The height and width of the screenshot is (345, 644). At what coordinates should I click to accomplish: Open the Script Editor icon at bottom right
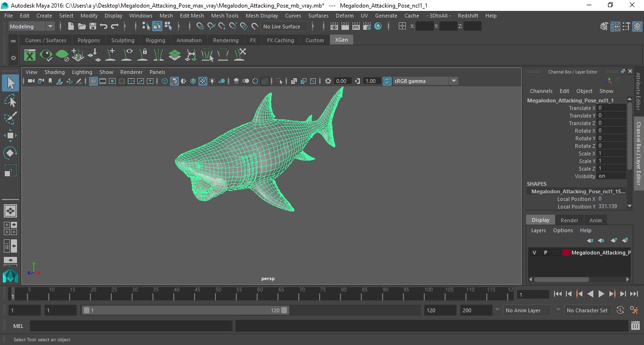pos(635,326)
